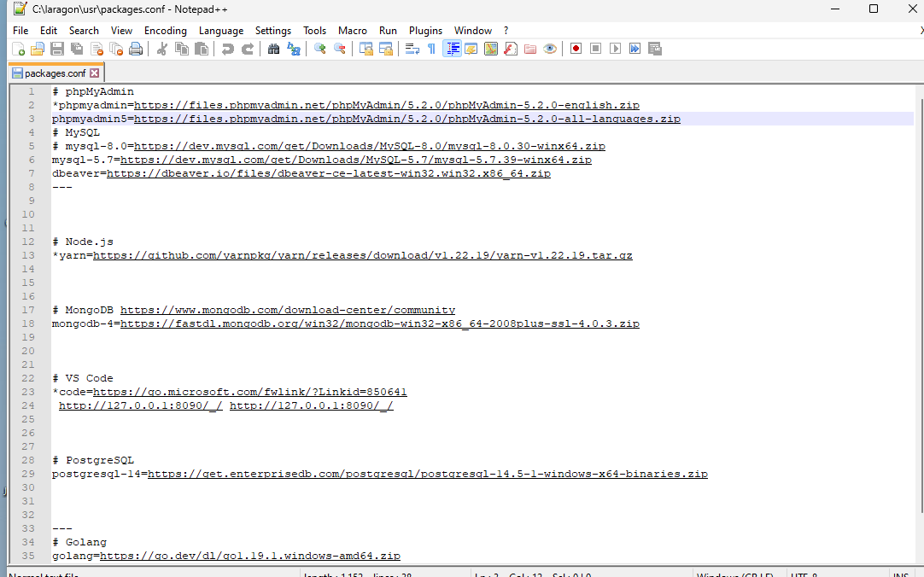
Task: Open the File menu
Action: (x=20, y=31)
